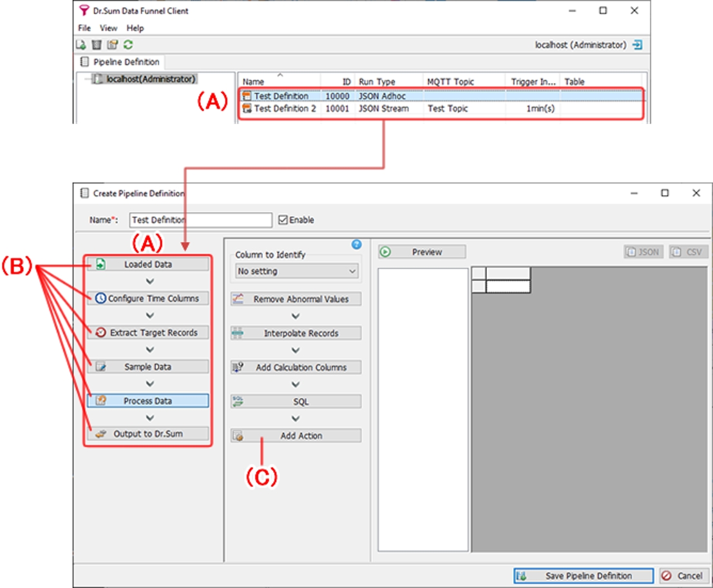Open the Column to Identify dropdown
The height and width of the screenshot is (588, 713).
(296, 272)
